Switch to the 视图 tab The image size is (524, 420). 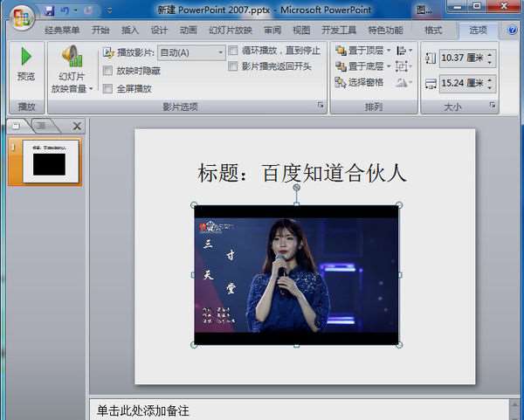(x=301, y=30)
